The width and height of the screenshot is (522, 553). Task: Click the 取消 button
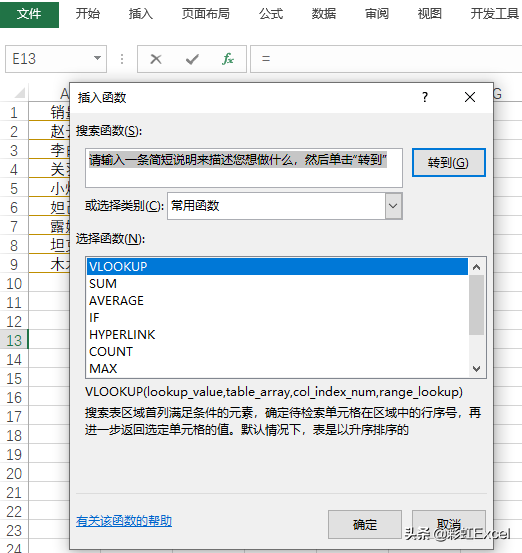click(x=449, y=524)
